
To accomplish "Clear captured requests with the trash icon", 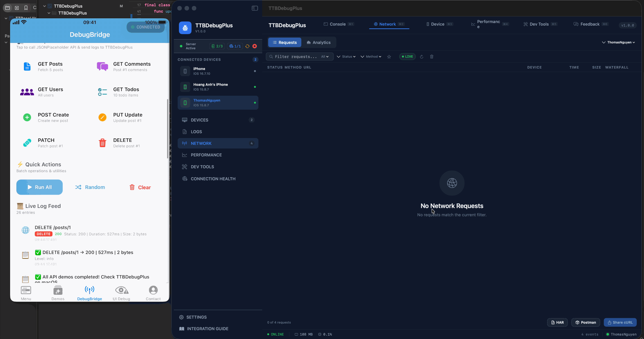I will [432, 57].
